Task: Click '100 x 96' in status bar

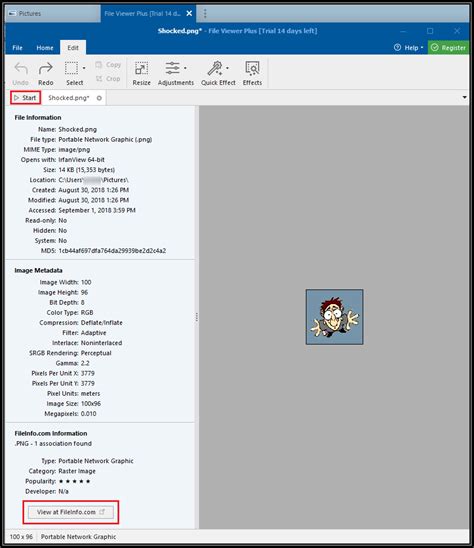Action: click(x=21, y=537)
